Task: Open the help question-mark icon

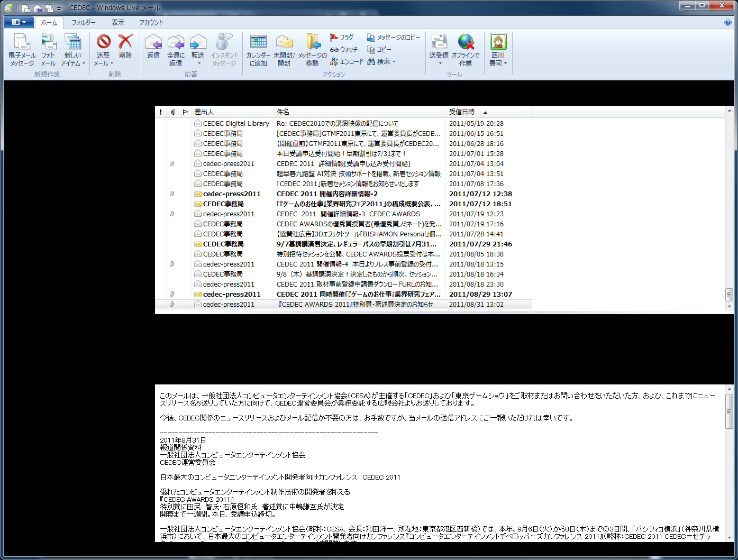Action: pyautogui.click(x=728, y=22)
